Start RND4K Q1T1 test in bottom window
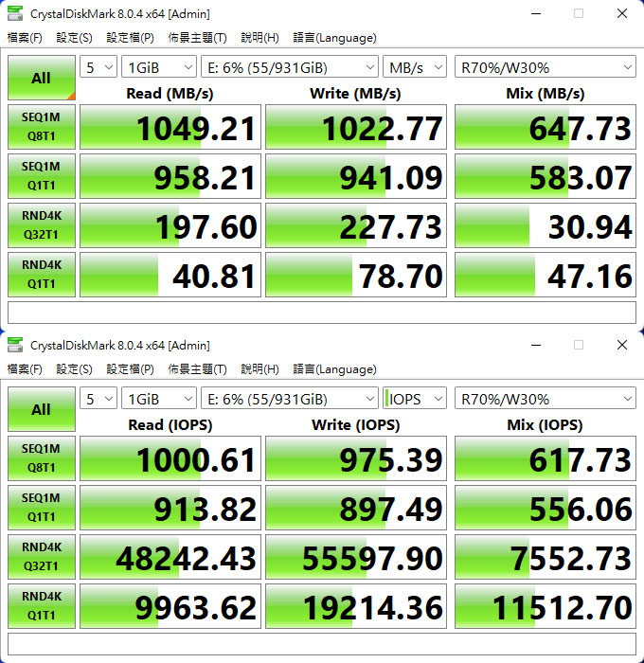Viewport: 644px width, 663px height. (42, 606)
